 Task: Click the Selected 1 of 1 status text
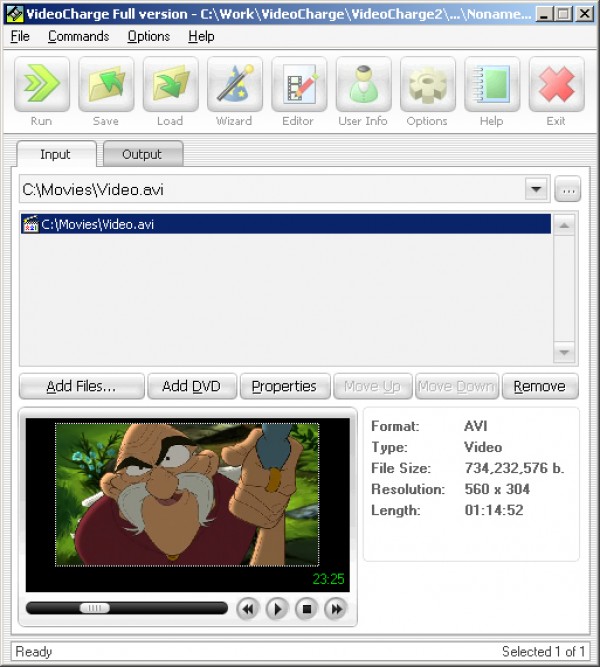[x=543, y=651]
